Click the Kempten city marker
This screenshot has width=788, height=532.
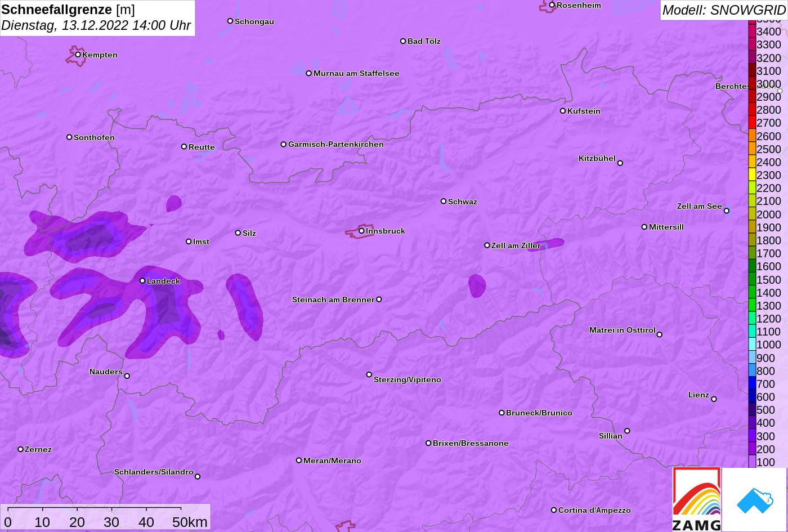pos(78,55)
